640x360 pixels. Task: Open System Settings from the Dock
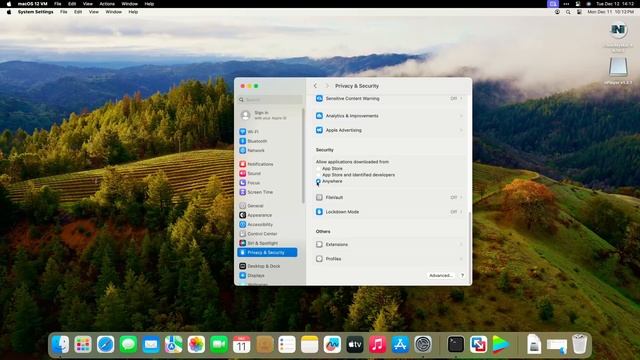point(423,344)
